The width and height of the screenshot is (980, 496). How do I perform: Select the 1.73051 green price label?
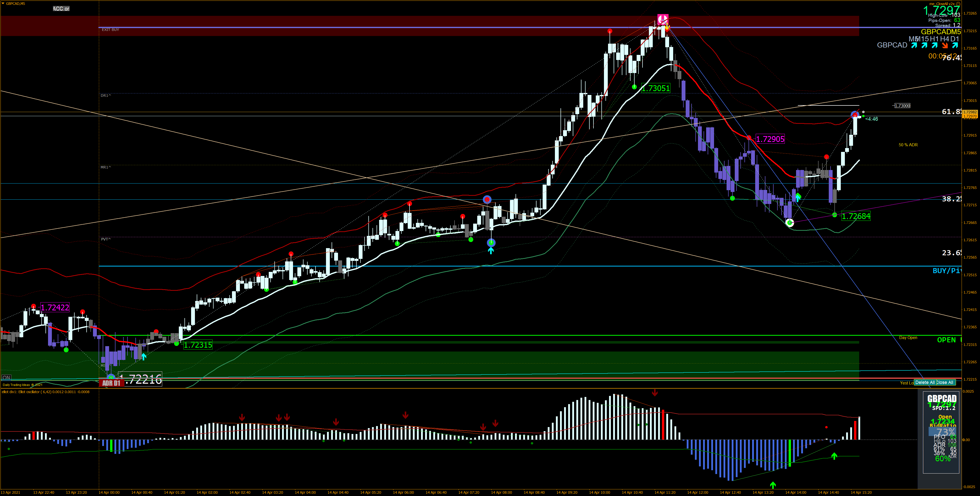click(656, 89)
